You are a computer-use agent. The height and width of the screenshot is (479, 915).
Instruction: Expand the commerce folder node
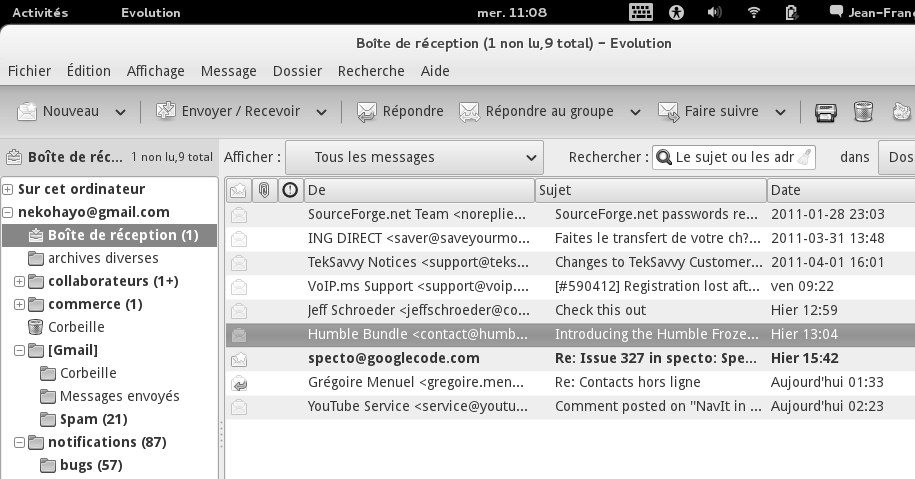(x=19, y=305)
